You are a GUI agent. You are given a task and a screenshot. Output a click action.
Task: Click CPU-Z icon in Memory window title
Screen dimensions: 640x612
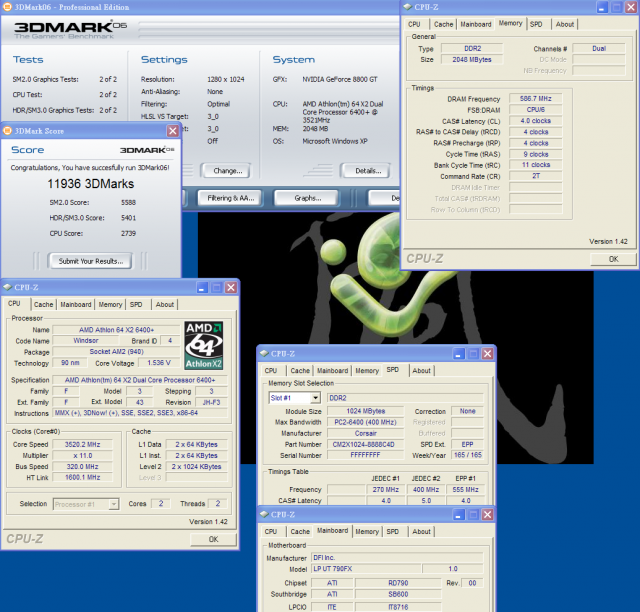pyautogui.click(x=407, y=7)
